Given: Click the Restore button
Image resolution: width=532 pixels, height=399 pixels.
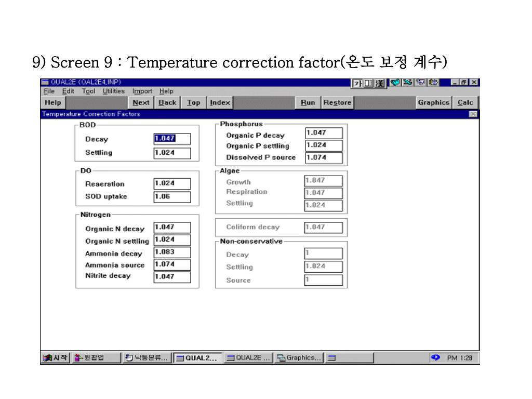Looking at the screenshot, I should tap(337, 102).
